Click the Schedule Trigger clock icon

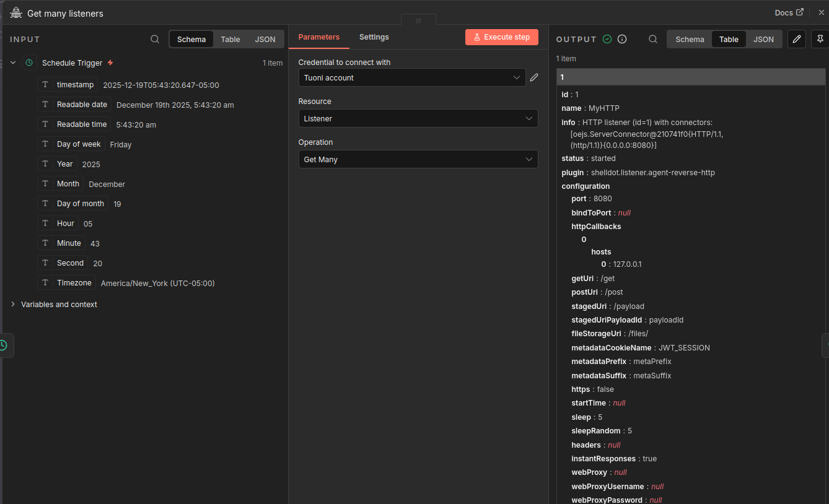(x=29, y=63)
